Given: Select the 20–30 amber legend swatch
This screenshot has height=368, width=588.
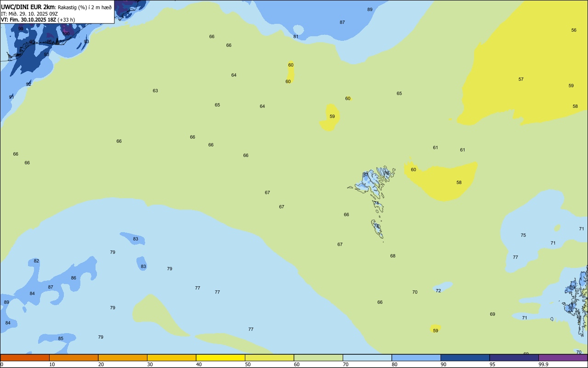Looking at the screenshot, I should pos(123,357).
